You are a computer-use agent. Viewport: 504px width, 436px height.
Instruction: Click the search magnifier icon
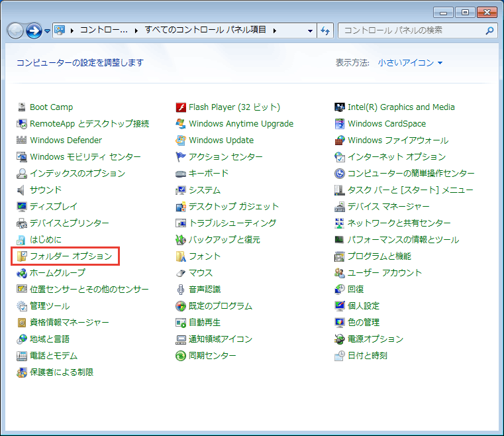tap(489, 31)
